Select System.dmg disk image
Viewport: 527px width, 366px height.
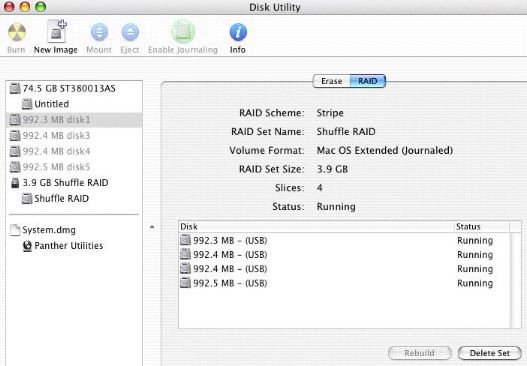click(x=74, y=230)
